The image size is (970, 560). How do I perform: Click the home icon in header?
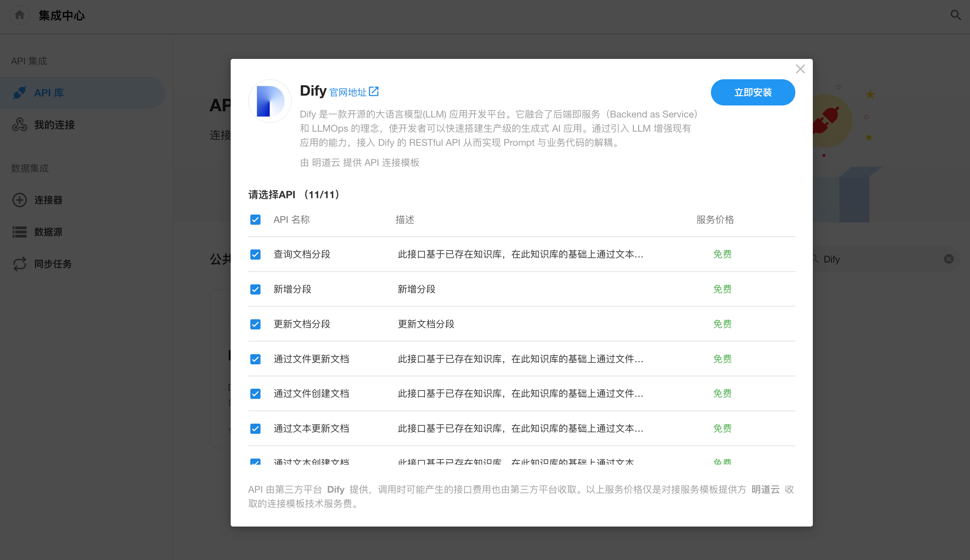coord(19,15)
